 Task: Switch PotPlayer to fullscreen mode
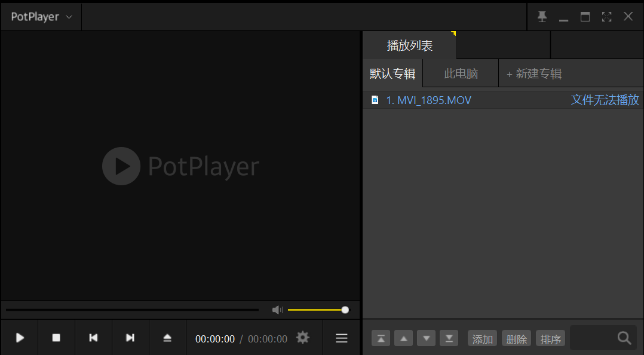[x=606, y=17]
